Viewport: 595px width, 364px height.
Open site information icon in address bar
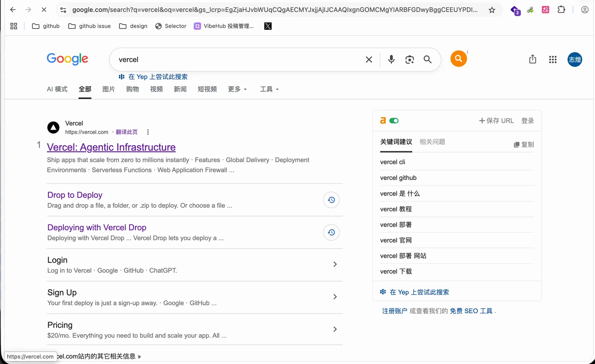(63, 10)
